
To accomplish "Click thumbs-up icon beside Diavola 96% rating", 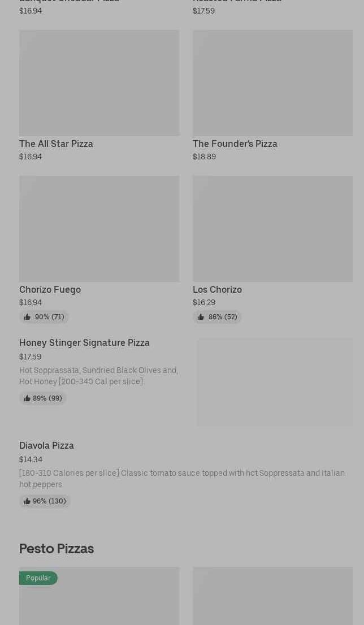I will click(x=27, y=501).
